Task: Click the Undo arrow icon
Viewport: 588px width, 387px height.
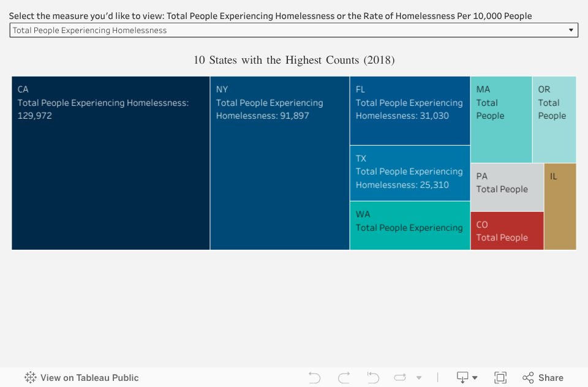Action: click(315, 378)
